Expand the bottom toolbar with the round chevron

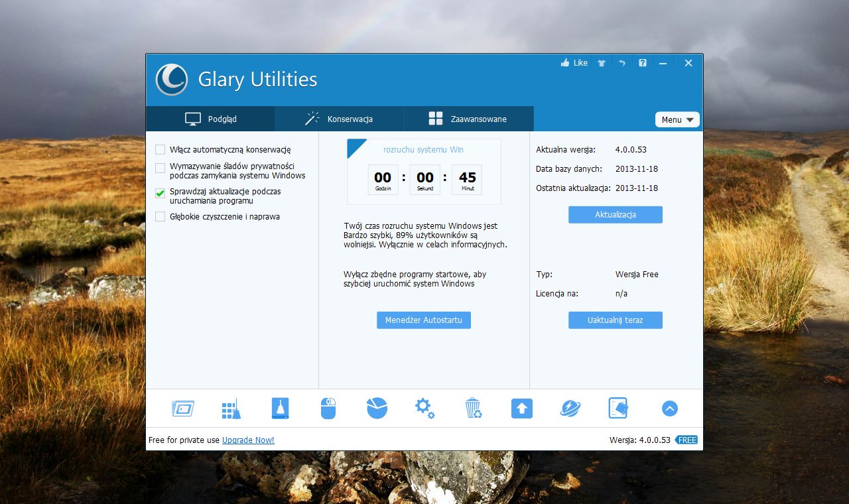pyautogui.click(x=670, y=409)
